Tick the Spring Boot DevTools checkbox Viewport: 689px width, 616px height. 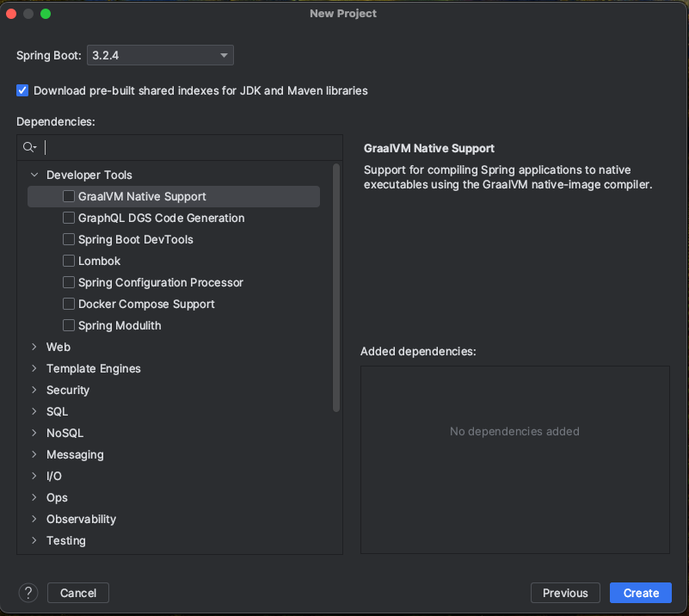pyautogui.click(x=69, y=239)
